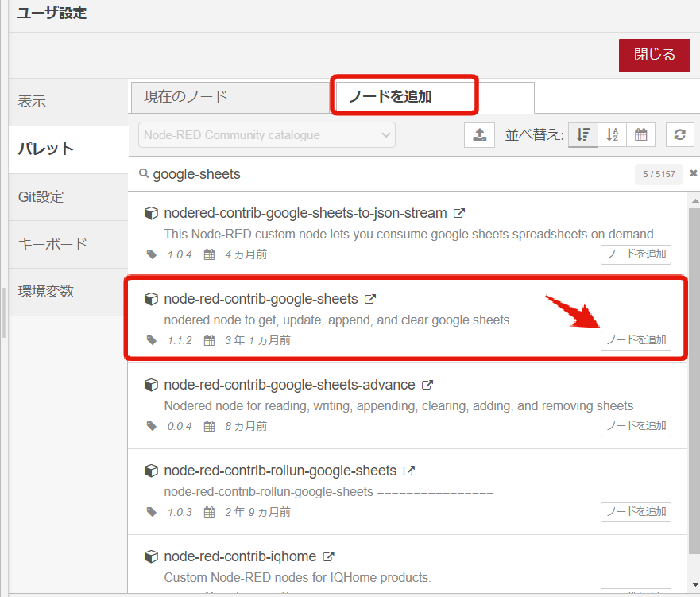Image resolution: width=700 pixels, height=597 pixels.
Task: Click 閉じる to close user settings
Action: point(654,56)
